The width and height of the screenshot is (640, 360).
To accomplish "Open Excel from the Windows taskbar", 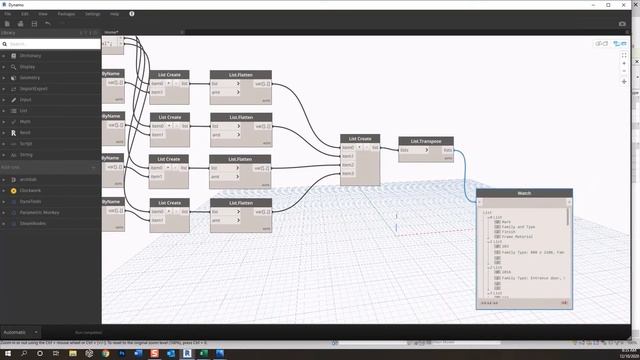I will click(203, 353).
